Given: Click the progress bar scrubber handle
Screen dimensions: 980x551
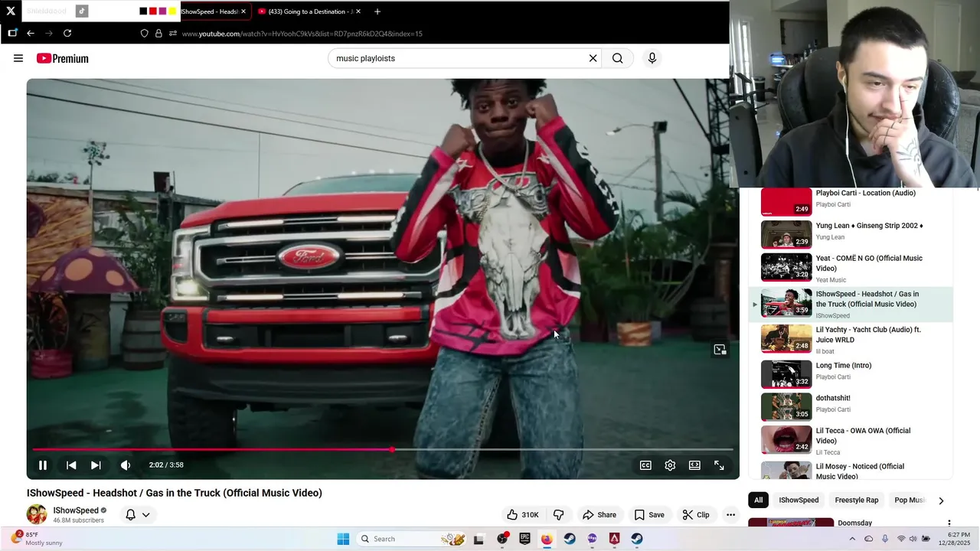Looking at the screenshot, I should click(x=392, y=449).
